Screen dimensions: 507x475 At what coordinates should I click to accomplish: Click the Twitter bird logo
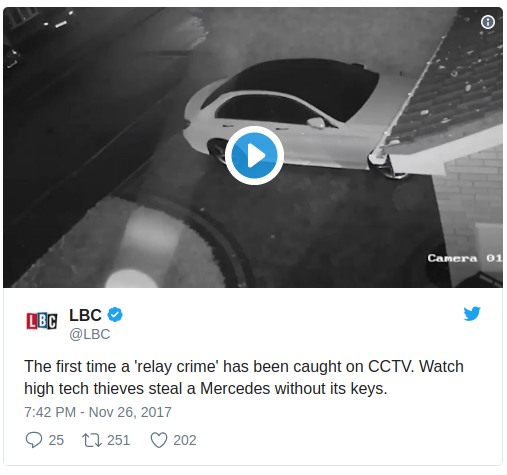(x=472, y=314)
